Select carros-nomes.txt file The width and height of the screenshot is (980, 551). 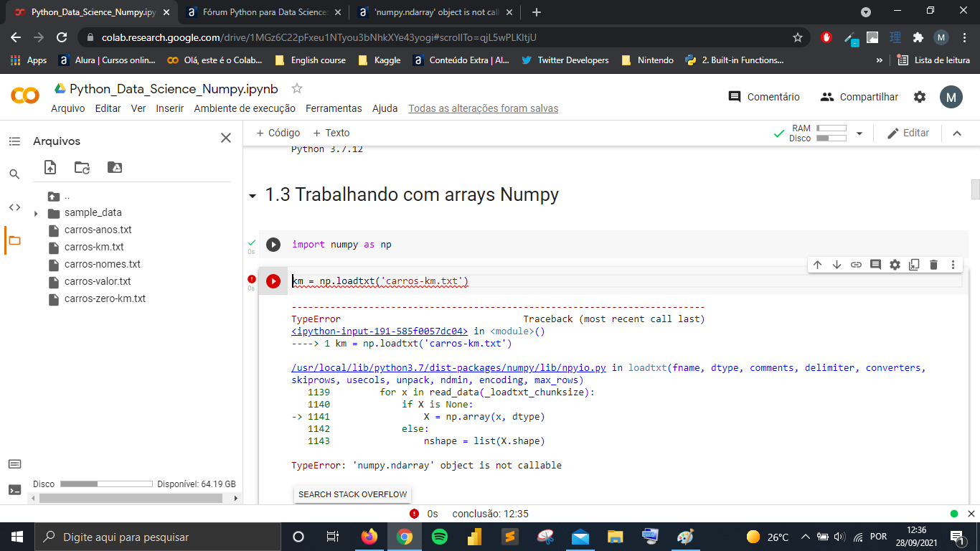coord(103,265)
